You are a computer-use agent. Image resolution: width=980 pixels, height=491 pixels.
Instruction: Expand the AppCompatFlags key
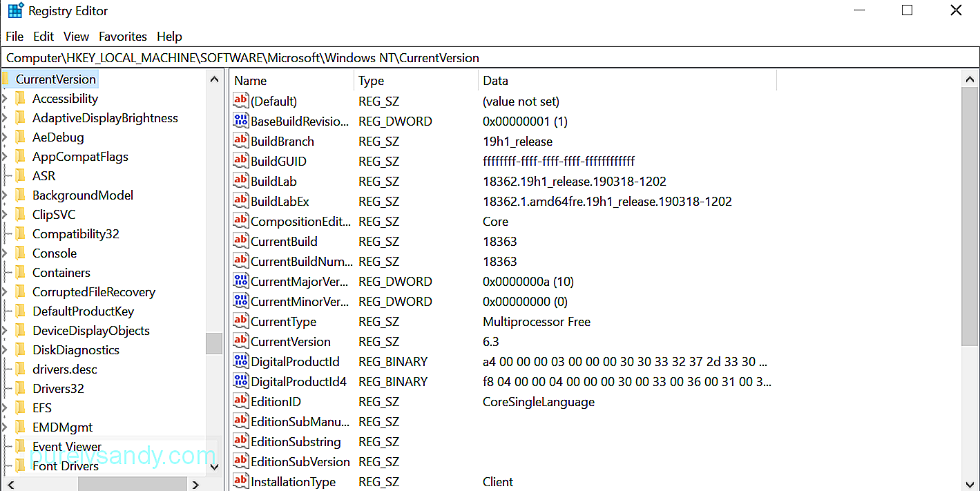tap(5, 157)
